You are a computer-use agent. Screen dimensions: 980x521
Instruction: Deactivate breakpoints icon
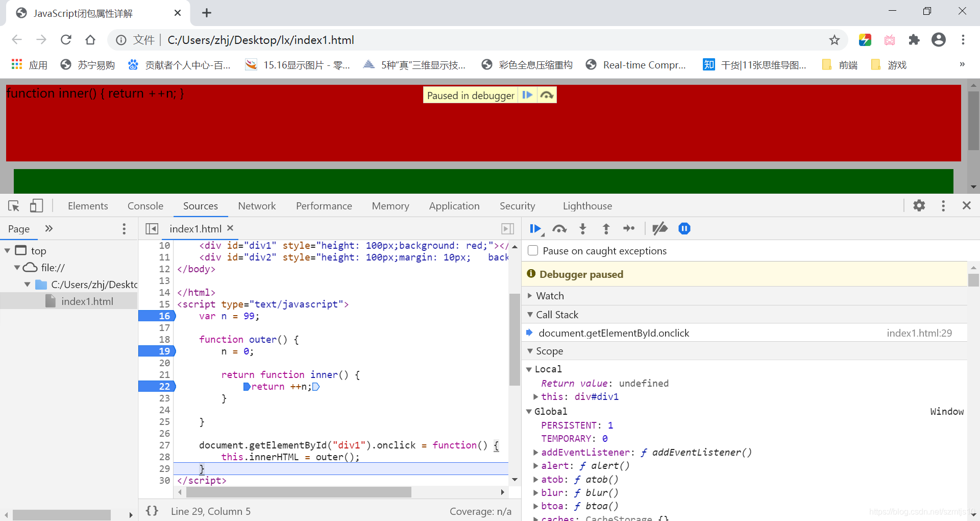click(659, 229)
